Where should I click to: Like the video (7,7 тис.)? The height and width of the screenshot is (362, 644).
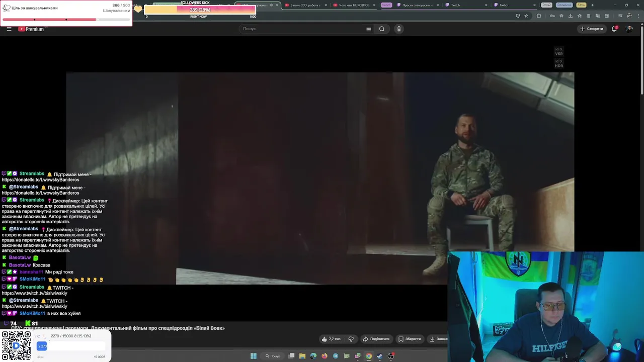pos(331,339)
